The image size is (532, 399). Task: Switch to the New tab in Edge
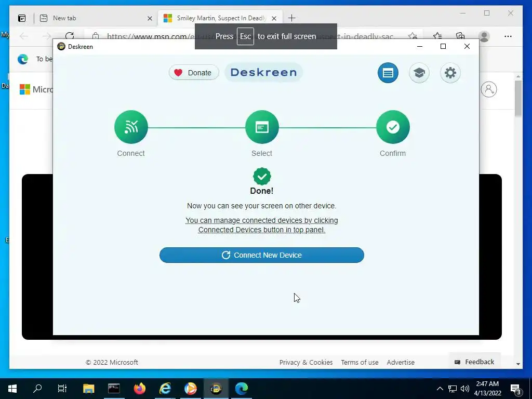(95, 18)
